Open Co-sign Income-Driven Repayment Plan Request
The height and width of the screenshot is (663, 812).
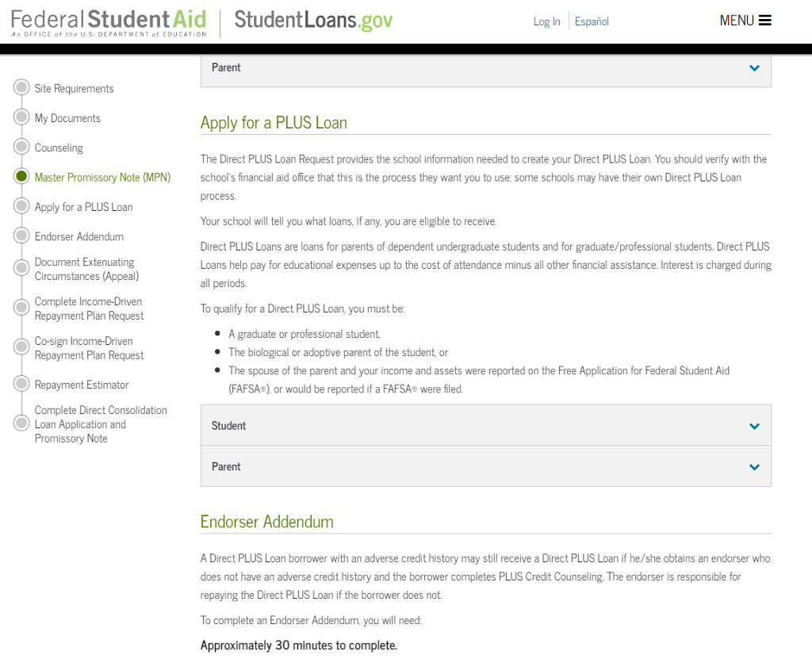click(x=89, y=348)
